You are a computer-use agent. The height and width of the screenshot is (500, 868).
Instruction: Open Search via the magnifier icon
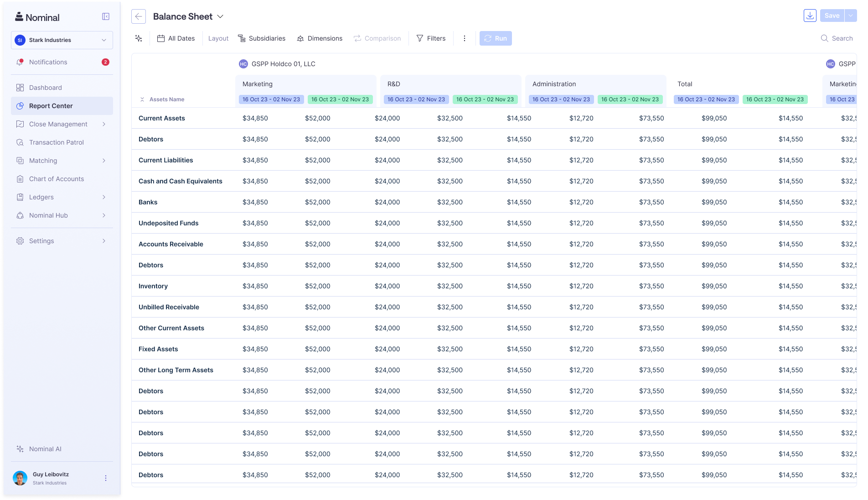coord(824,38)
